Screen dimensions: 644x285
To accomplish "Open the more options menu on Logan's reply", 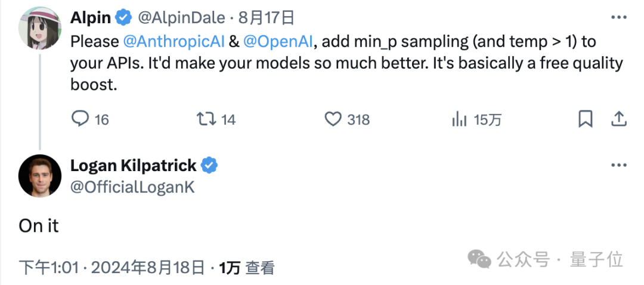I will [x=619, y=165].
